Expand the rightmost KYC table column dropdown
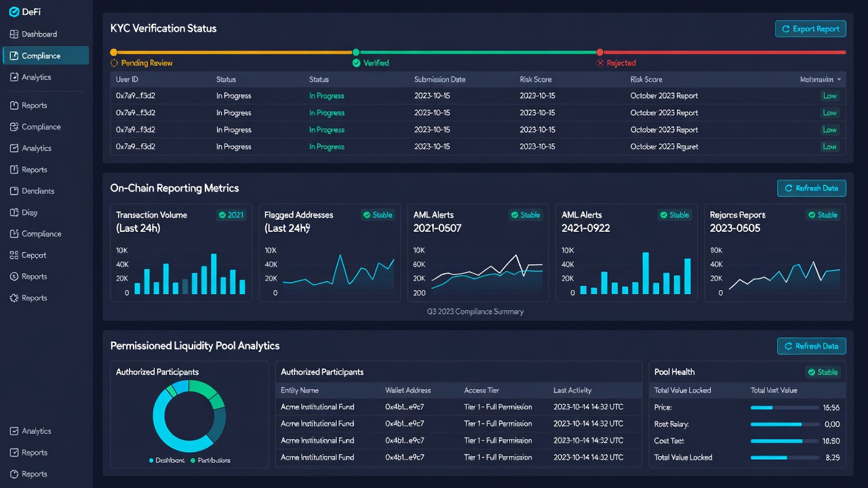 [x=839, y=80]
